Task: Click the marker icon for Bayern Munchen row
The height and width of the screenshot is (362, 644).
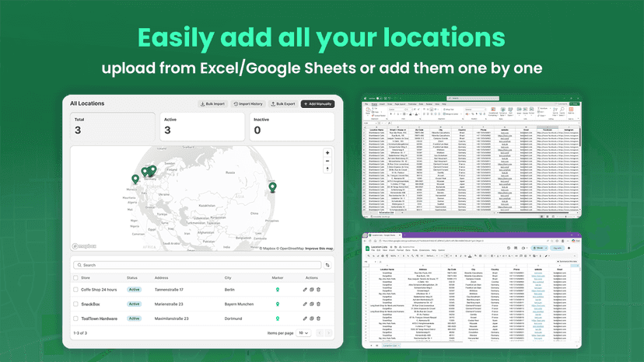Action: tap(278, 305)
